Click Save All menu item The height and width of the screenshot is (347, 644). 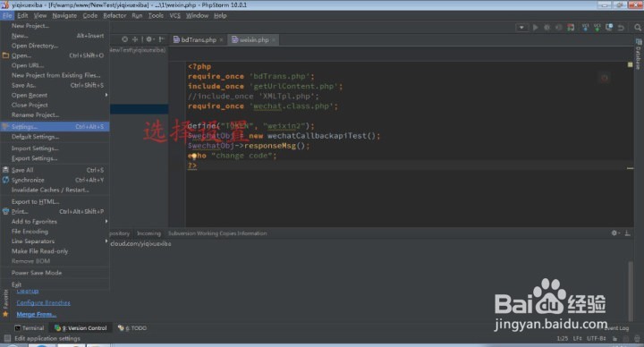(55, 170)
